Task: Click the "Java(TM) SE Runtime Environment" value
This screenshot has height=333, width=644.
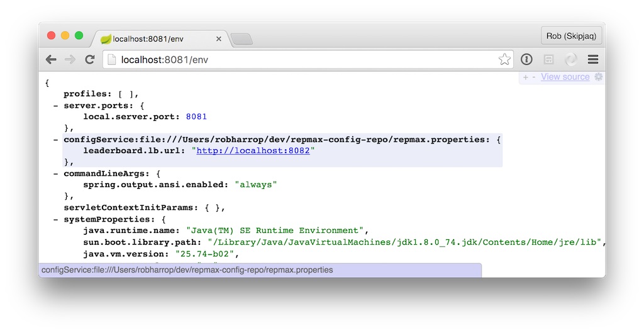Action: 275,230
